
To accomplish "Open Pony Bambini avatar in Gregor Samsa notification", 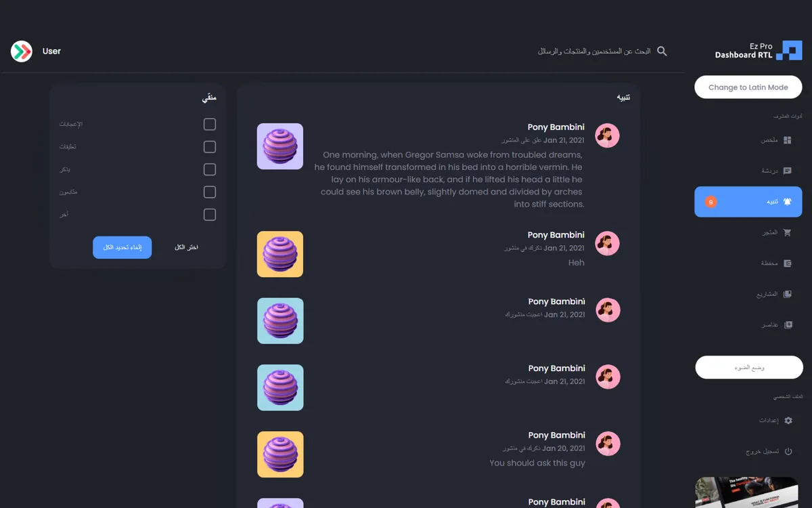I will (x=607, y=135).
